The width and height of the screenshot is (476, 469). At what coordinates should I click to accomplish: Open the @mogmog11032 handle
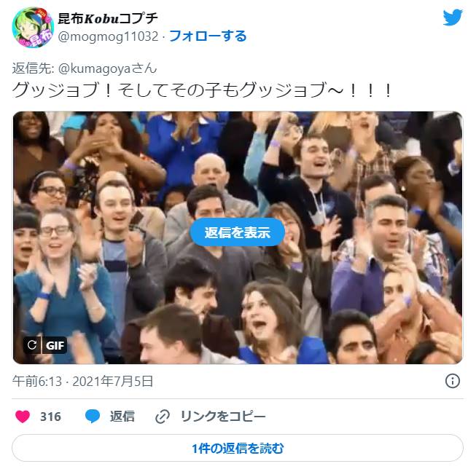[x=108, y=36]
